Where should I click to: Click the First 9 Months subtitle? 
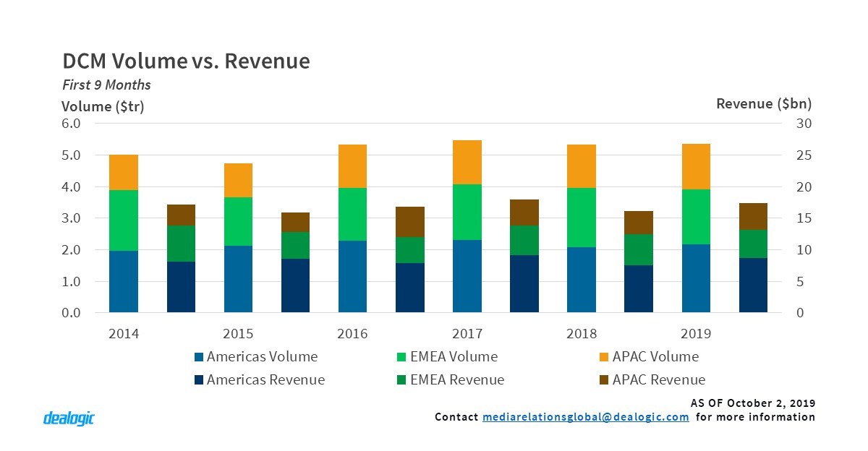click(106, 85)
